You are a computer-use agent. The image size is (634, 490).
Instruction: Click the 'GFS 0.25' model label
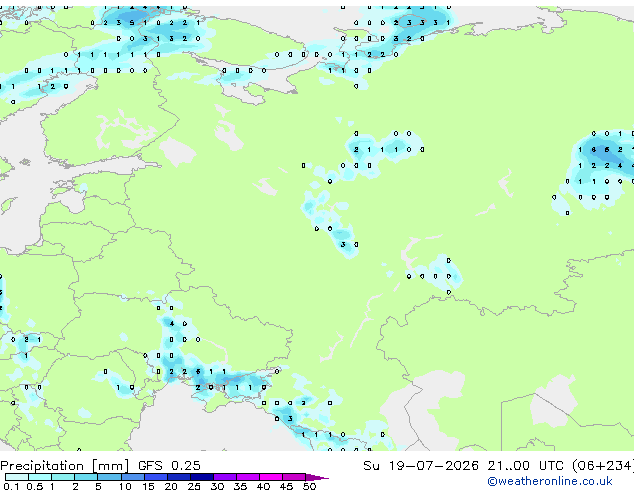(x=169, y=466)
